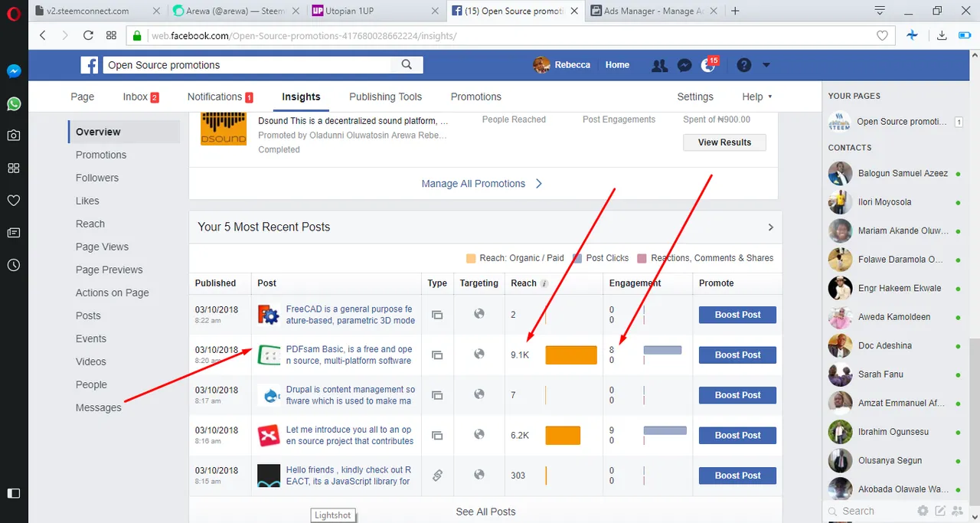Image resolution: width=980 pixels, height=523 pixels.
Task: Open chat settings gear near Search
Action: coord(923,511)
